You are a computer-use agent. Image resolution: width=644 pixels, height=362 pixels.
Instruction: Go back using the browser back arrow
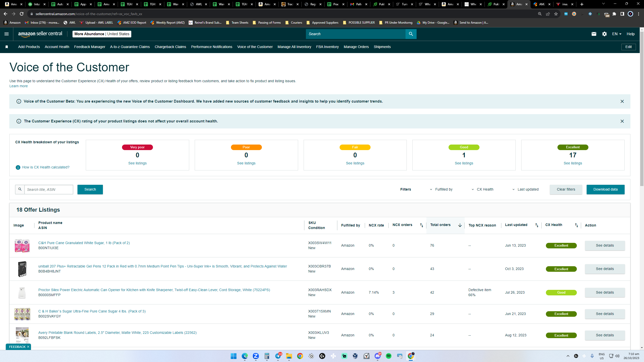pyautogui.click(x=6, y=14)
